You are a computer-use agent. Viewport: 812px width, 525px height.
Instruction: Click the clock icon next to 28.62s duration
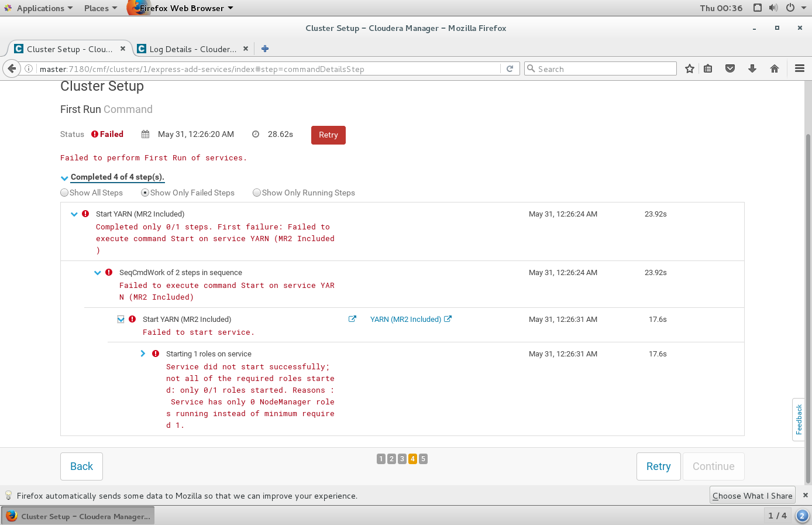tap(256, 134)
